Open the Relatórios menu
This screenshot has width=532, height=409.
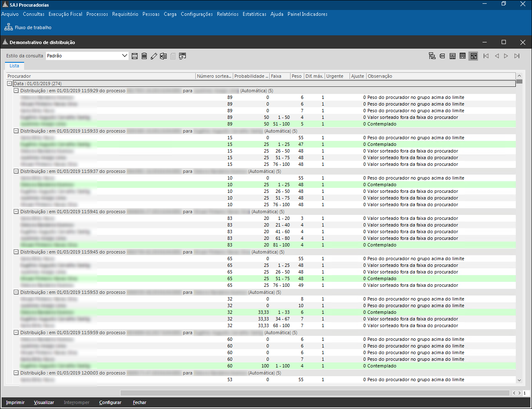(227, 14)
